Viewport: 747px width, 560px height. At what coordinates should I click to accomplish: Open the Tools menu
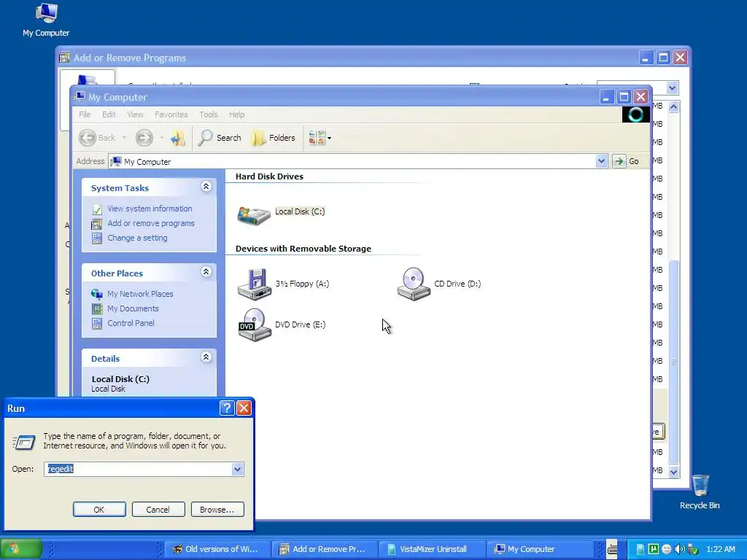[208, 114]
